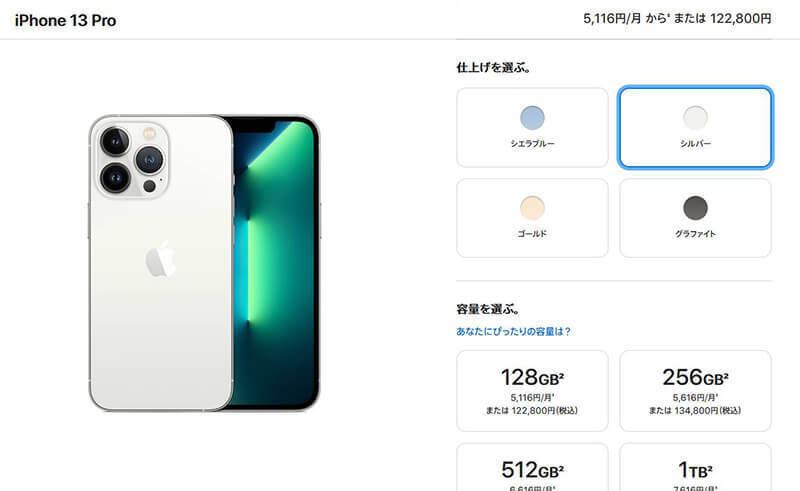Open the 'あなたにぴったりの容量は？' help link
This screenshot has width=800, height=491.
click(513, 331)
